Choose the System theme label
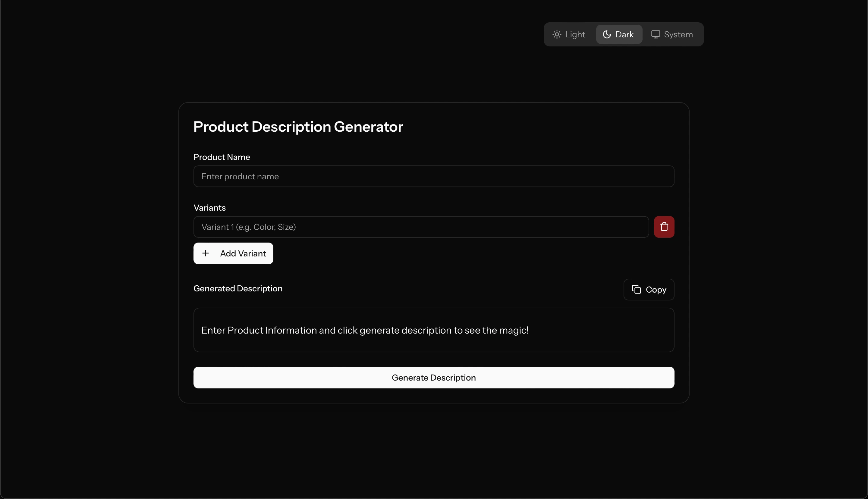The height and width of the screenshot is (499, 868). point(678,34)
